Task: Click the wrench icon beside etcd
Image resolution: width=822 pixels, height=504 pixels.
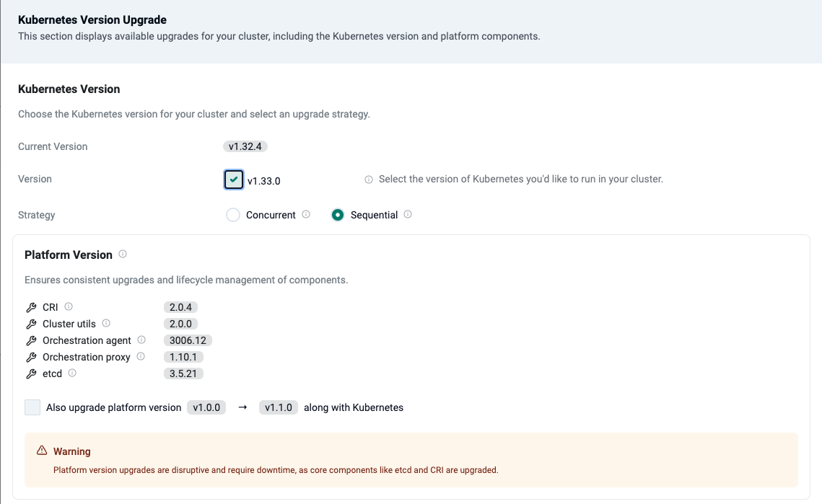Action: click(31, 374)
